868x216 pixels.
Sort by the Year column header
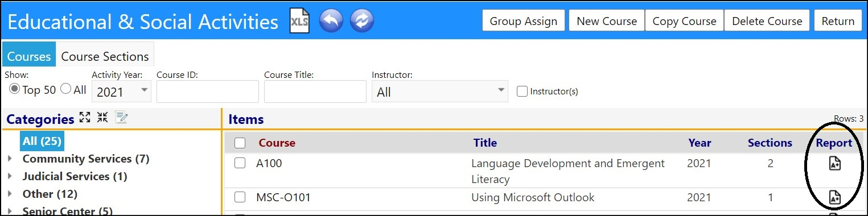[x=700, y=143]
